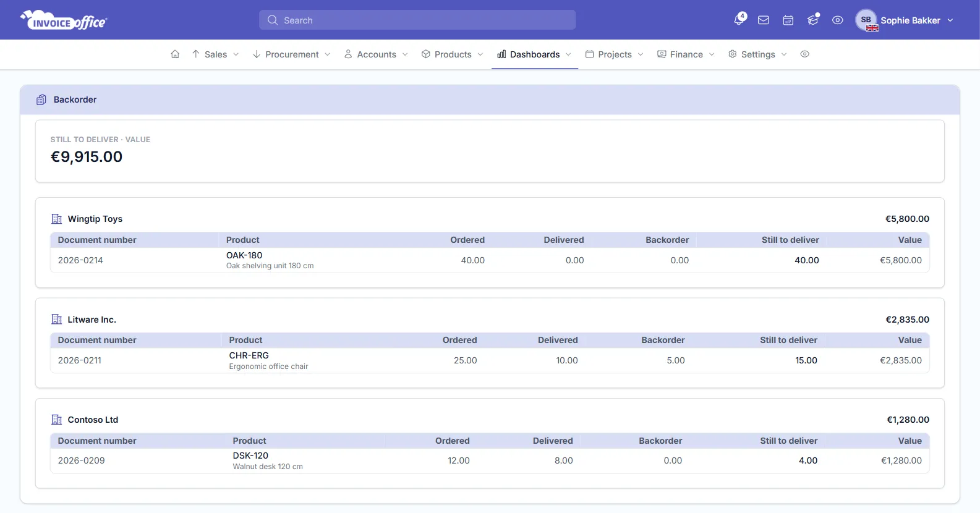Screen dimensions: 980x513
Task: Toggle the eye icon after Settings menu
Action: click(x=804, y=54)
